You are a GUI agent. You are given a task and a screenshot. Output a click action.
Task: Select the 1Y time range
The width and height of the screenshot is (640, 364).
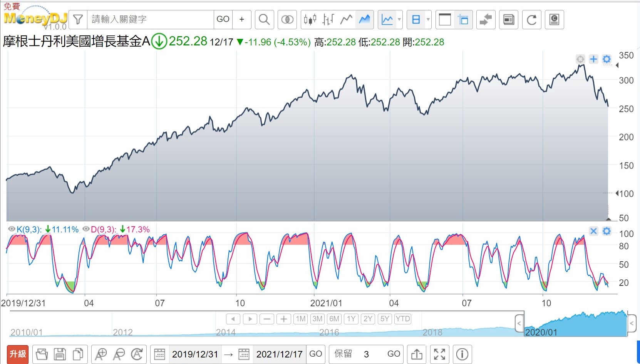click(x=351, y=319)
